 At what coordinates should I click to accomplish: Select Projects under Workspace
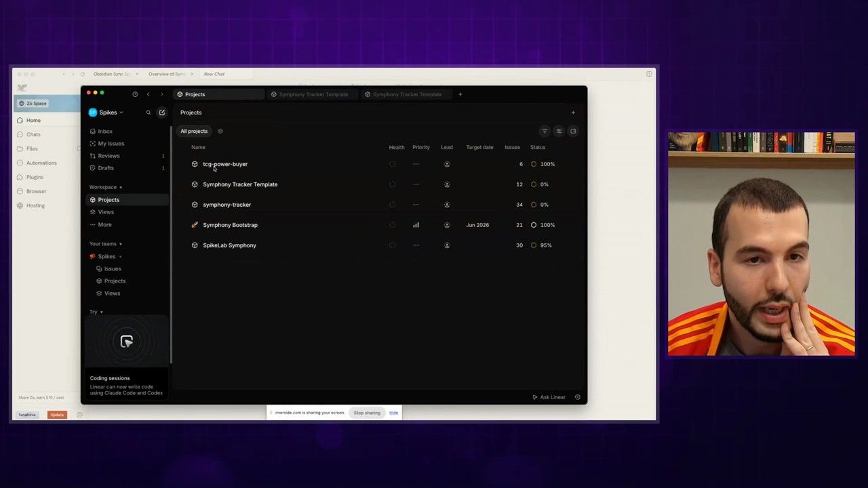point(127,200)
